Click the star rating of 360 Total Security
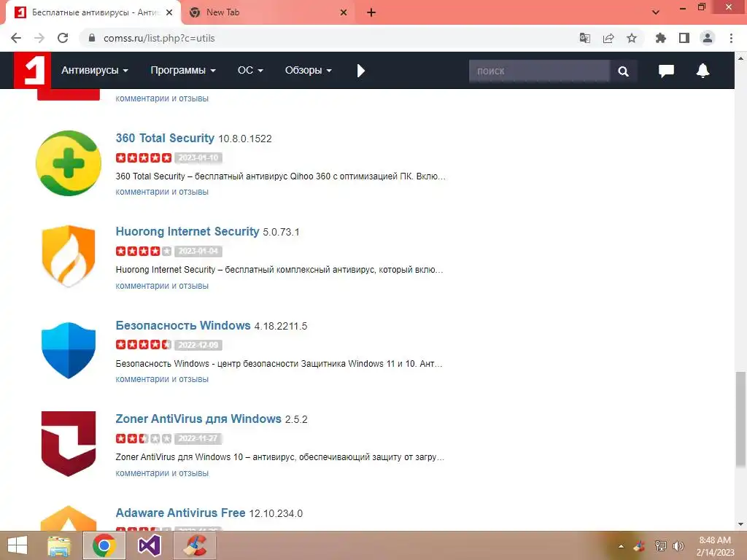Image resolution: width=747 pixels, height=560 pixels. pos(144,157)
